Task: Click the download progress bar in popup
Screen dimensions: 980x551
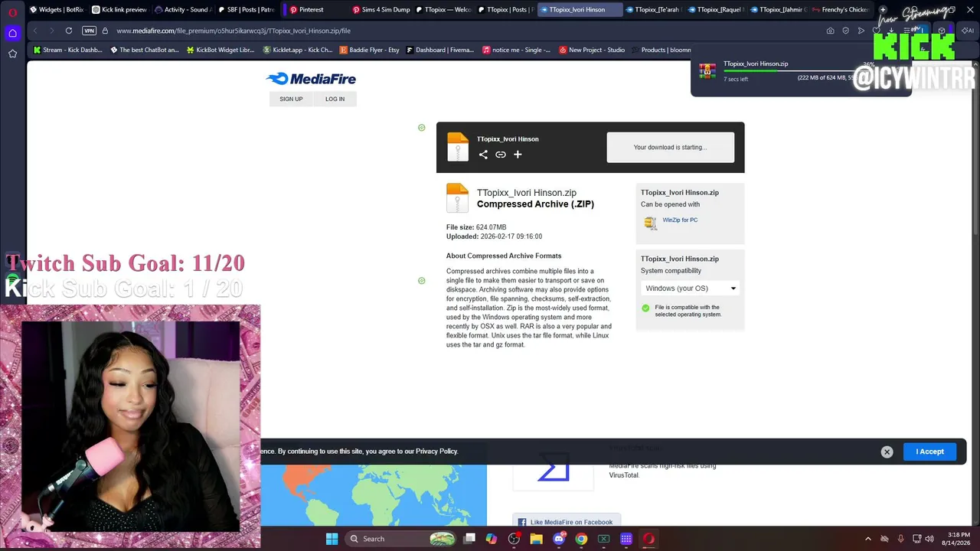Action: tap(791, 71)
